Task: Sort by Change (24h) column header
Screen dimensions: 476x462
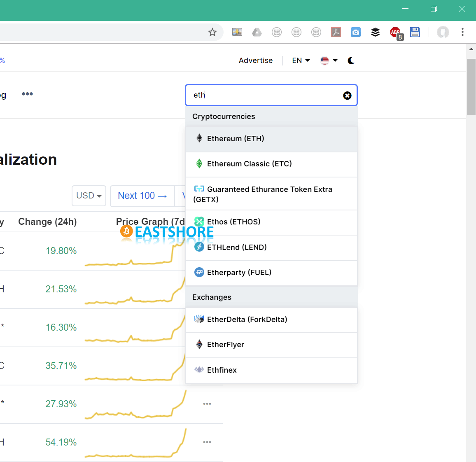Action: point(47,222)
